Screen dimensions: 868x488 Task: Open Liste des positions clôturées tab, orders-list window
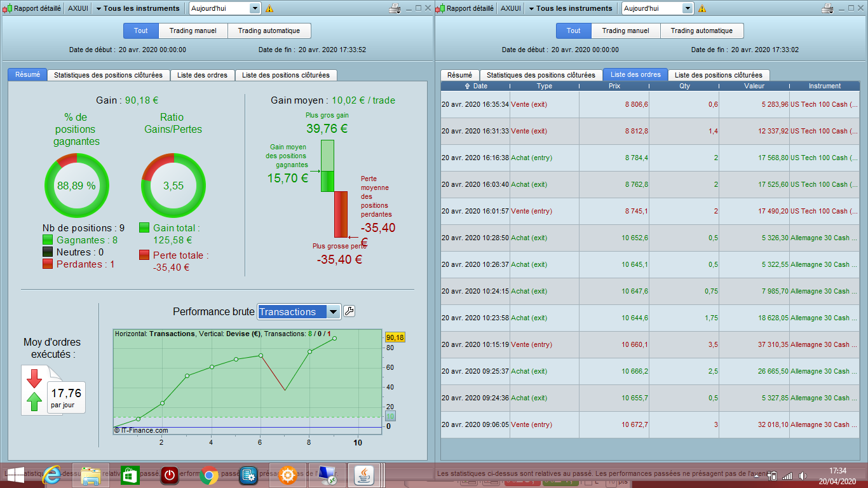click(719, 75)
